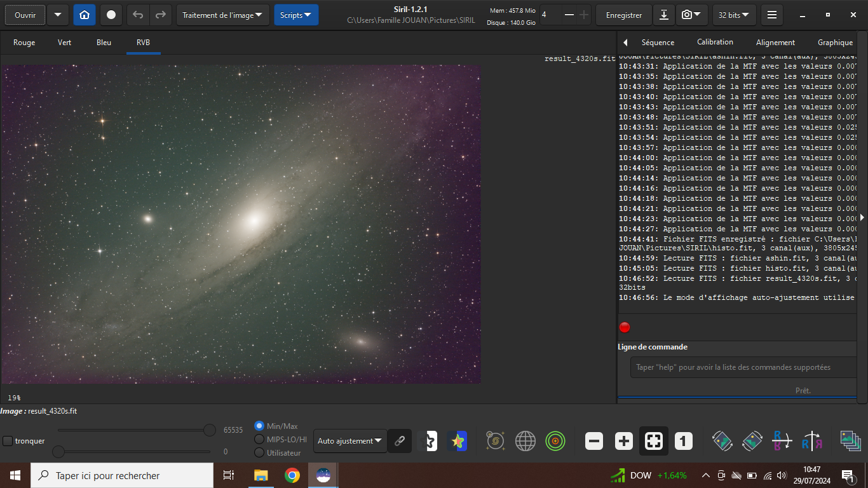Click the false color rendering icon
Image resolution: width=868 pixels, height=488 pixels.
(x=458, y=441)
